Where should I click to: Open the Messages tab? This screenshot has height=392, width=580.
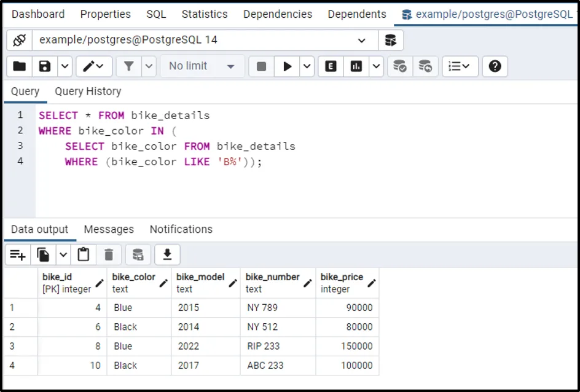pos(109,229)
